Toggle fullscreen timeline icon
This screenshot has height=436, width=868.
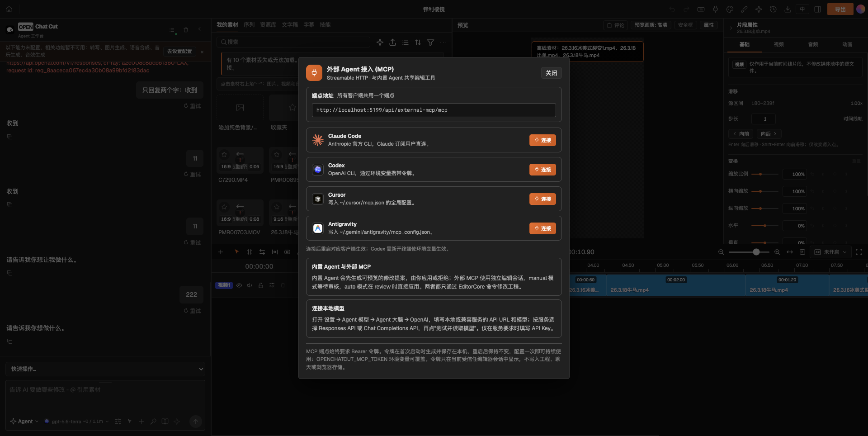tap(859, 252)
